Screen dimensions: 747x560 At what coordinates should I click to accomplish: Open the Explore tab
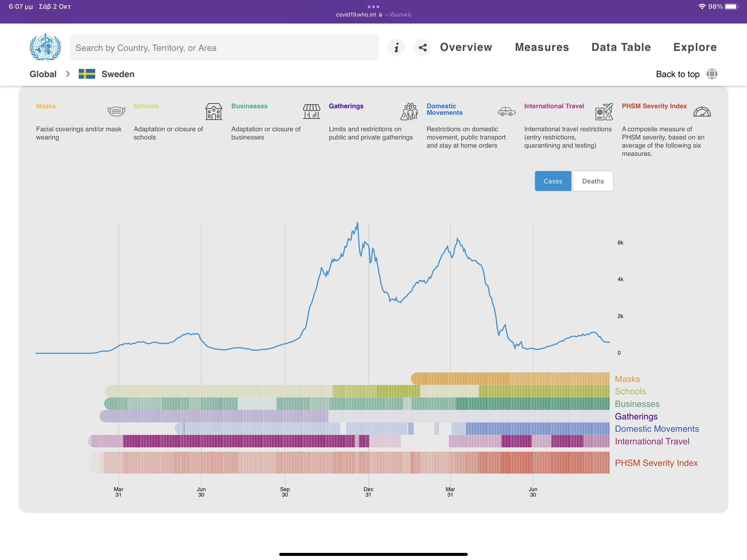coord(695,47)
